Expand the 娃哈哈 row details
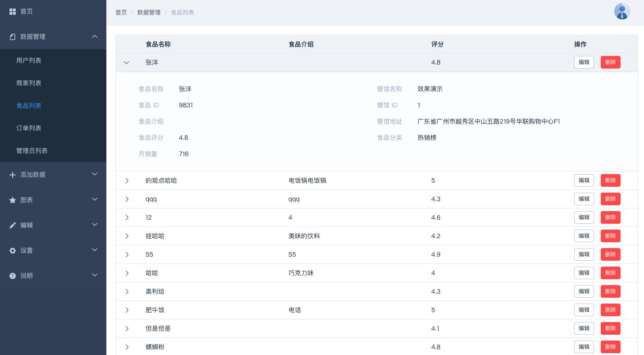Viewport: 644px width, 355px height. coord(127,236)
